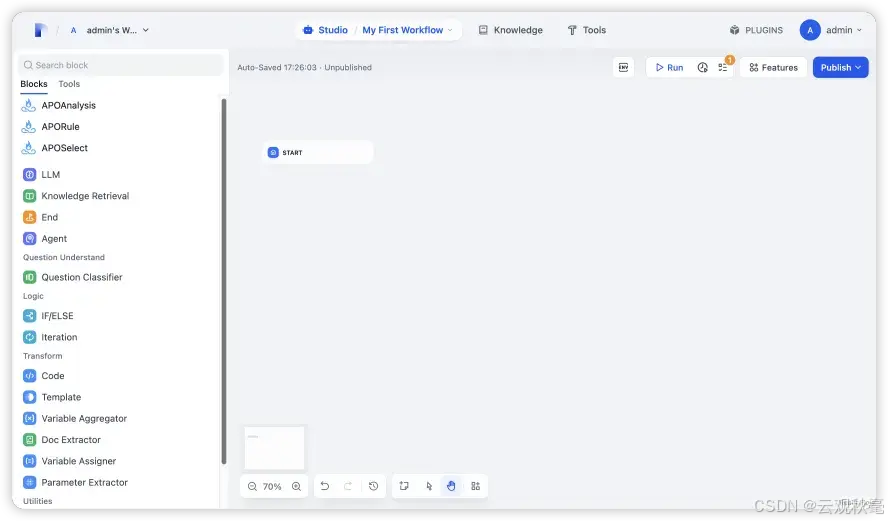Switch to pointer mode
Image resolution: width=888 pixels, height=521 pixels.
429,486
